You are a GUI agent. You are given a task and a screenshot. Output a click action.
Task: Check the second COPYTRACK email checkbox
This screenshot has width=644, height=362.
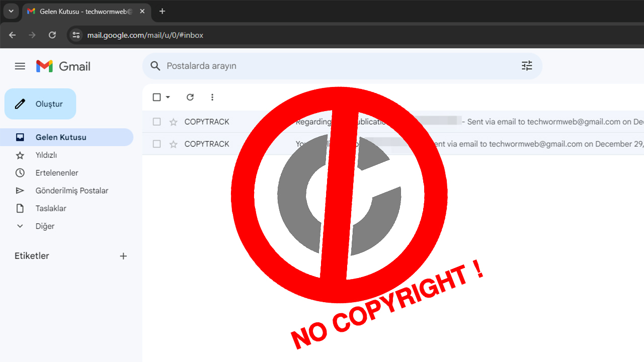tap(157, 144)
